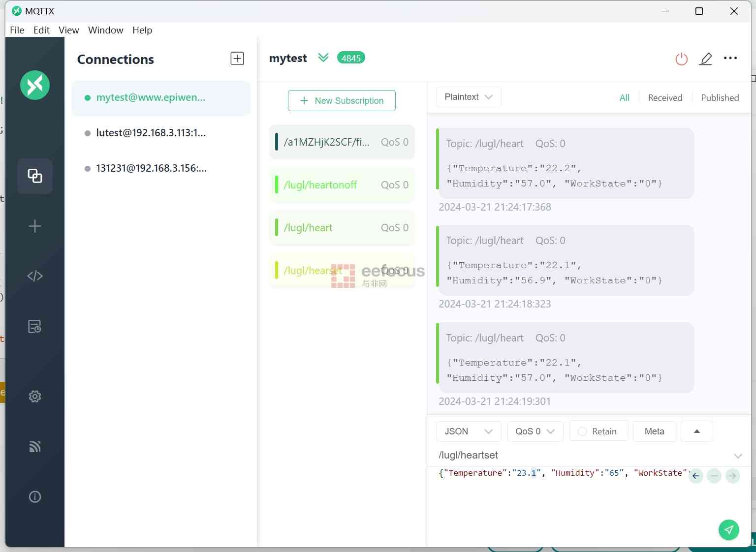Open the Plaintext format dropdown
Viewport: 756px width, 552px height.
point(469,97)
